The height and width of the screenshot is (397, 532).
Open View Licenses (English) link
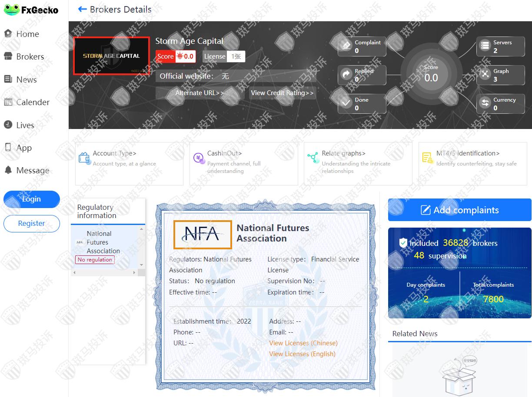tap(302, 354)
